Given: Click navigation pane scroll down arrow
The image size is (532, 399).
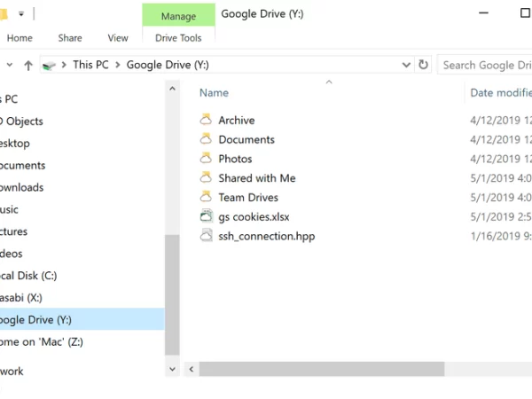Looking at the screenshot, I should click(x=172, y=369).
